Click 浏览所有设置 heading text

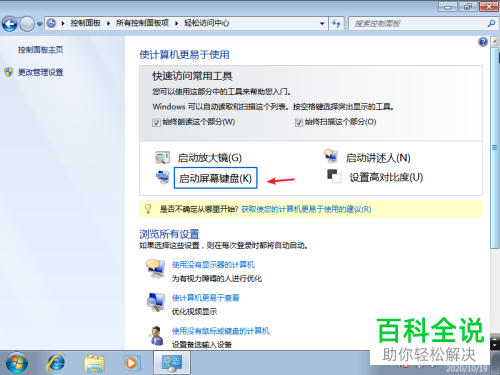[169, 234]
